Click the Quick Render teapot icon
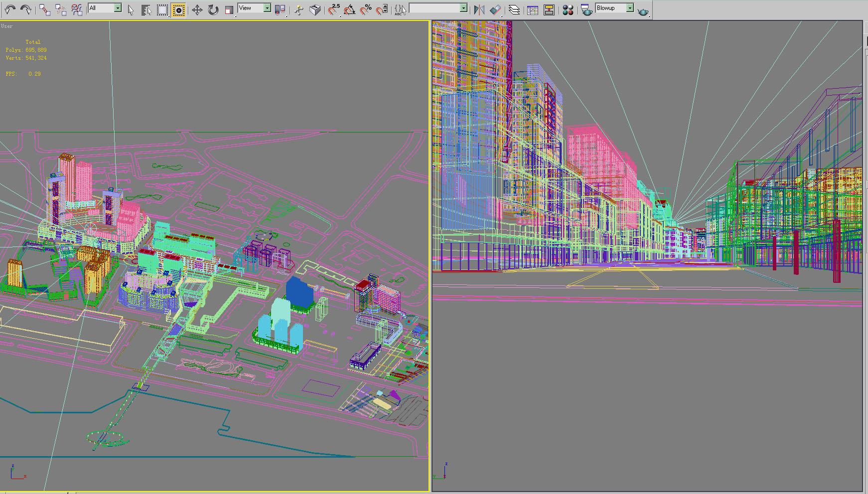Screen dimensions: 868x494 tap(643, 10)
